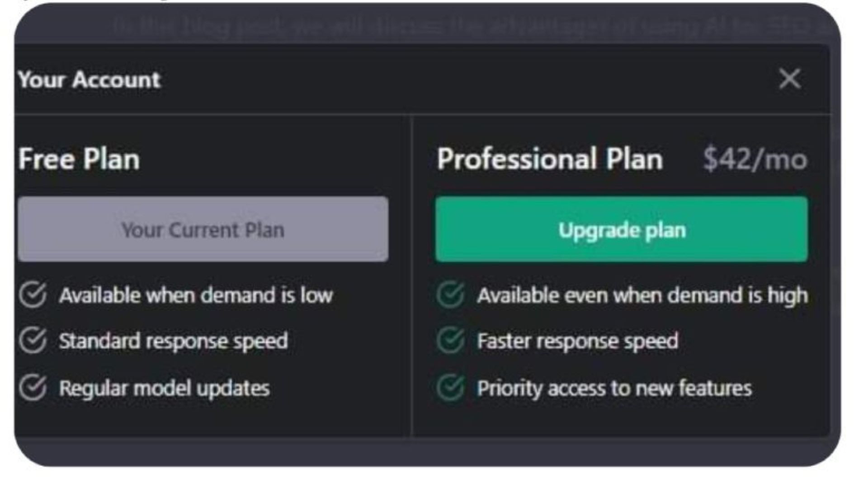The image size is (868, 488).
Task: Click the Professional Plan heading
Action: pos(550,159)
